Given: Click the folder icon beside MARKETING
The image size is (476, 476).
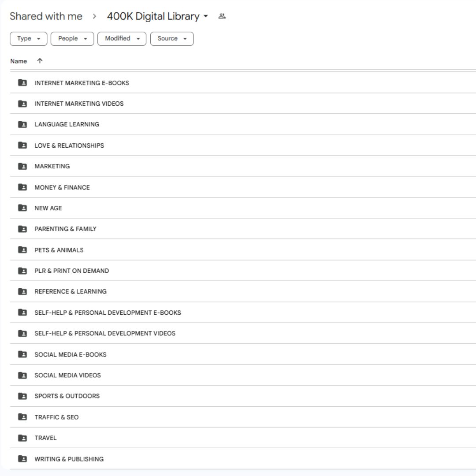Looking at the screenshot, I should click(22, 166).
